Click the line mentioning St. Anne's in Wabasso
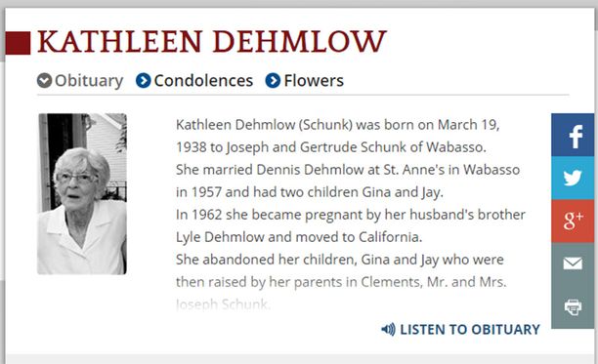The height and width of the screenshot is (364, 598). pos(348,170)
